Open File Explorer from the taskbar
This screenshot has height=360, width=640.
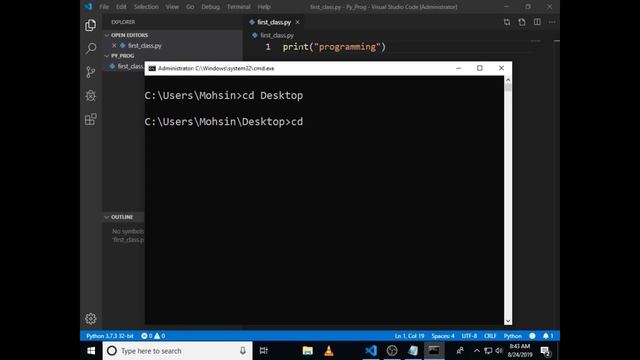[x=308, y=351]
